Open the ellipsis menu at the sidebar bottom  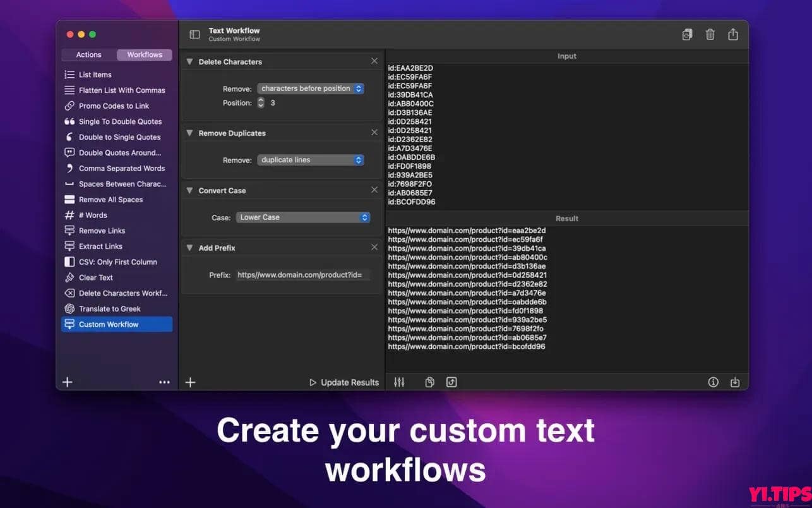pos(165,382)
